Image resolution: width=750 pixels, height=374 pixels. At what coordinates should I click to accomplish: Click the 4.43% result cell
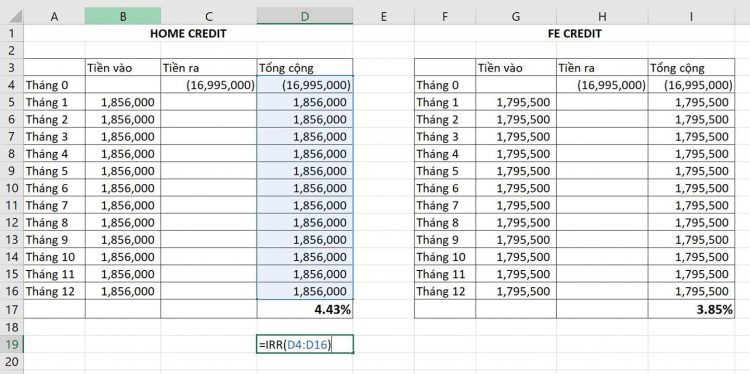(x=305, y=309)
